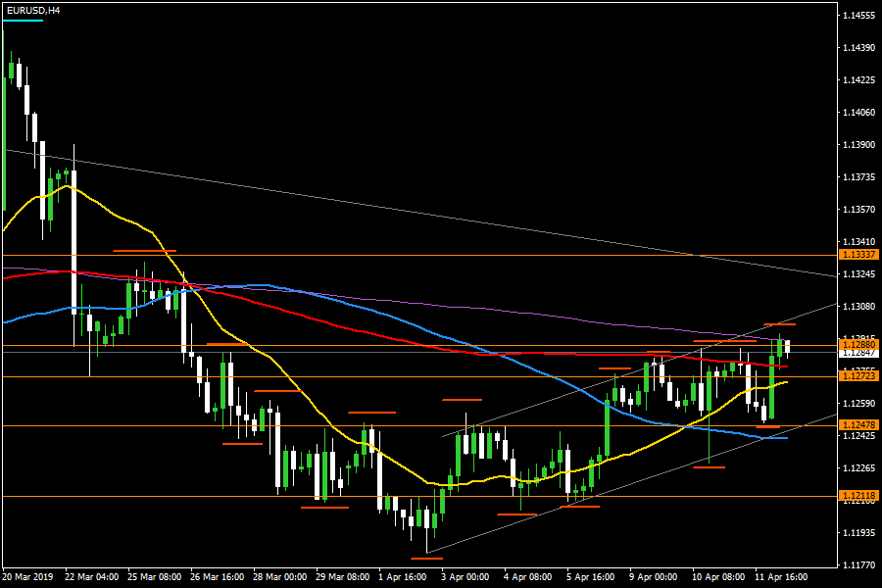Click the 10 Apr 08:00 time label
This screenshot has height=588, width=882.
(x=718, y=577)
